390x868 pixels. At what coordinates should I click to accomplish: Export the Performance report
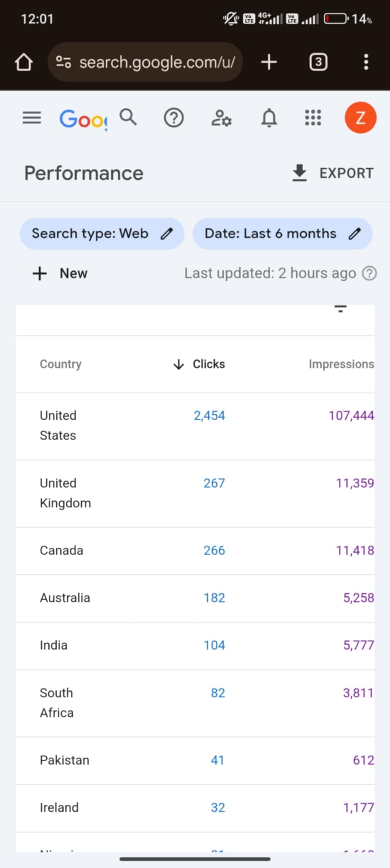point(333,173)
